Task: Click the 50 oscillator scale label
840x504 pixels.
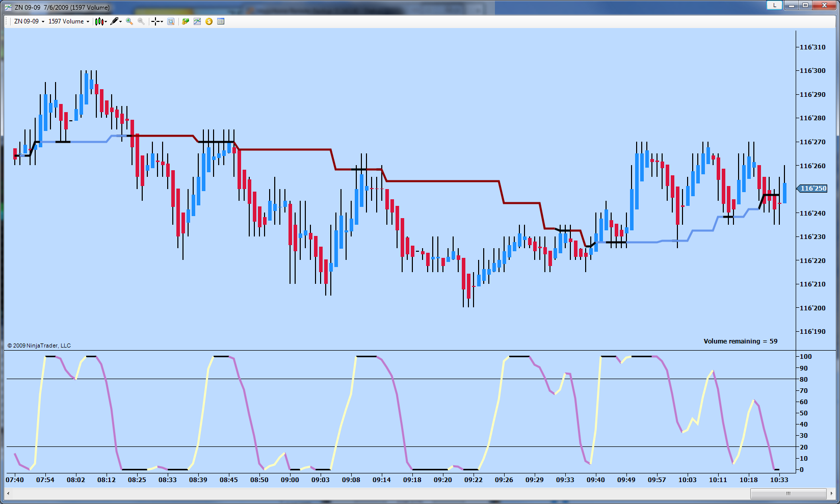Action: point(804,413)
